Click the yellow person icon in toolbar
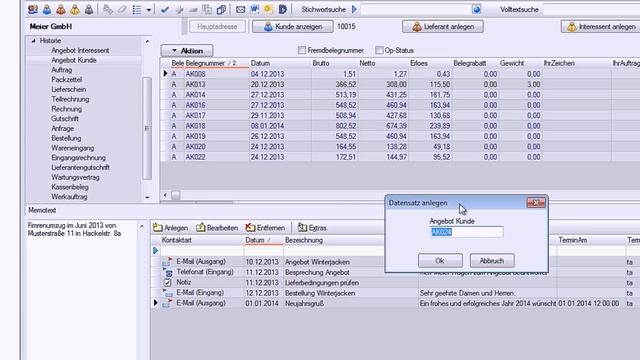This screenshot has height=360, width=640. tap(75, 9)
